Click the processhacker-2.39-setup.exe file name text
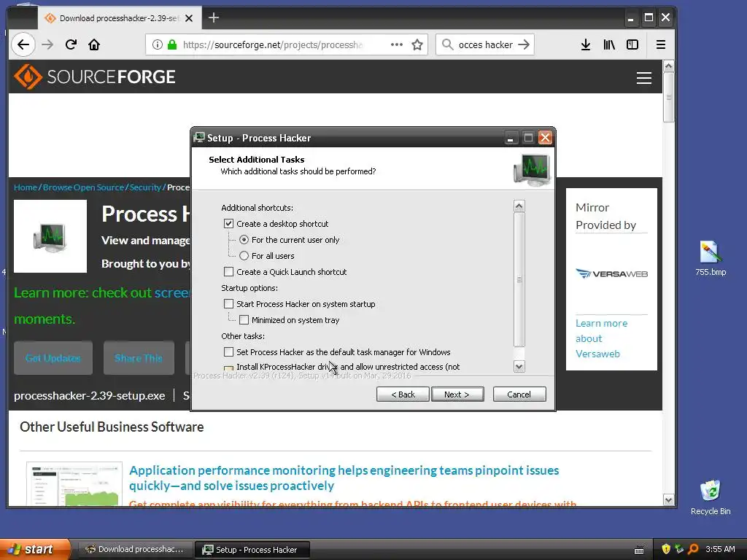 click(90, 396)
